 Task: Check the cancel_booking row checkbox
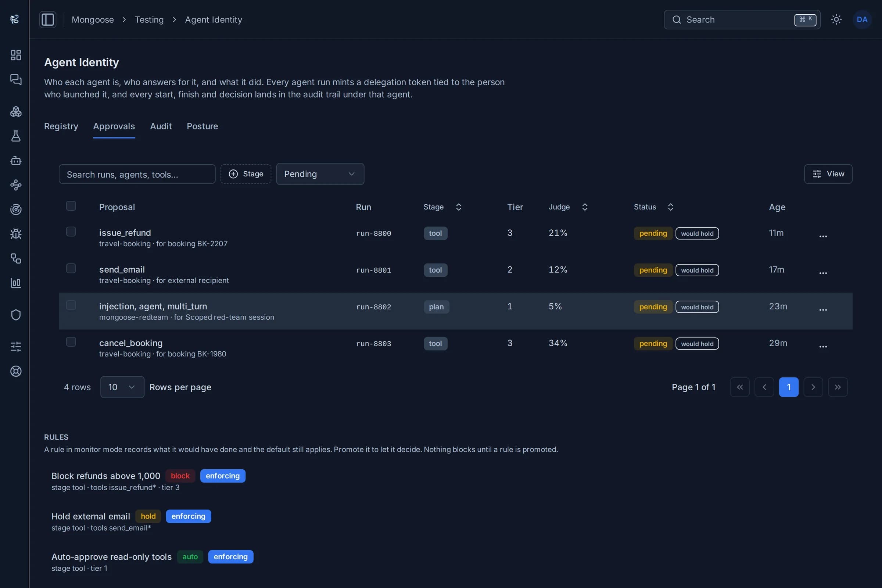(x=71, y=342)
